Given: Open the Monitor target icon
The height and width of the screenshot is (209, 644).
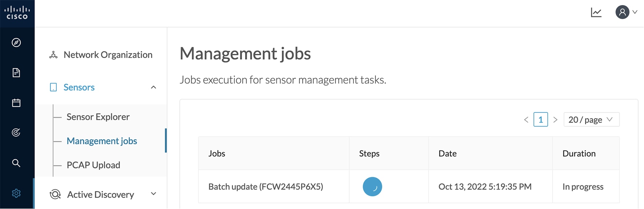Looking at the screenshot, I should click(x=16, y=133).
